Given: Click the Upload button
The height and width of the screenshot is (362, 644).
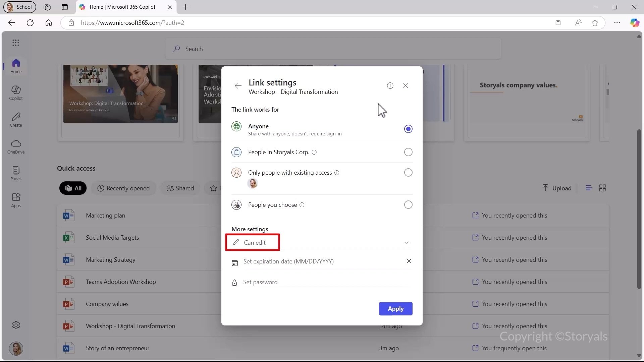Looking at the screenshot, I should point(557,188).
